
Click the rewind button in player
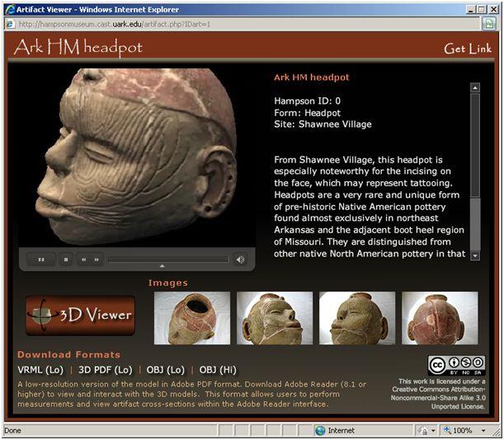point(83,260)
